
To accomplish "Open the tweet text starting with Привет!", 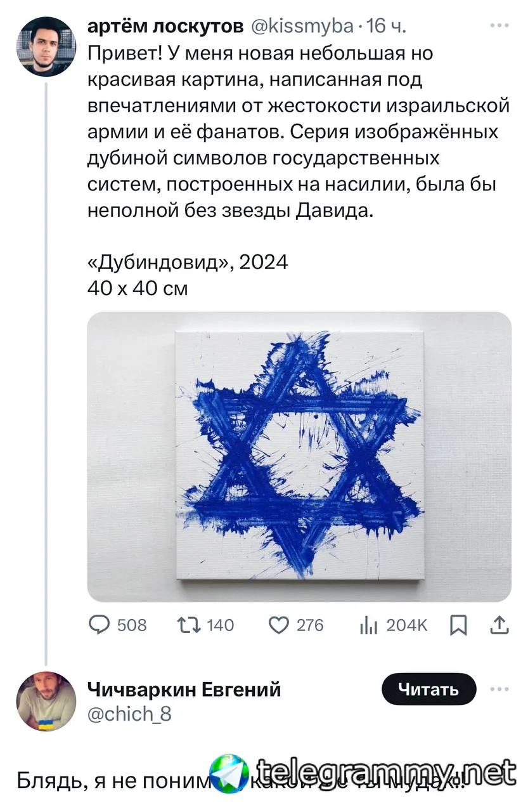I will point(298,132).
